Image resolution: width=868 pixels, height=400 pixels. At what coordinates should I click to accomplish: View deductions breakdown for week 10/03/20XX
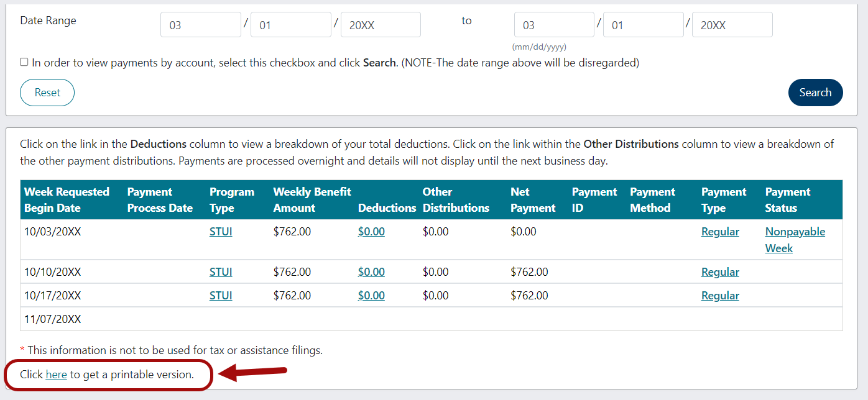coord(371,231)
